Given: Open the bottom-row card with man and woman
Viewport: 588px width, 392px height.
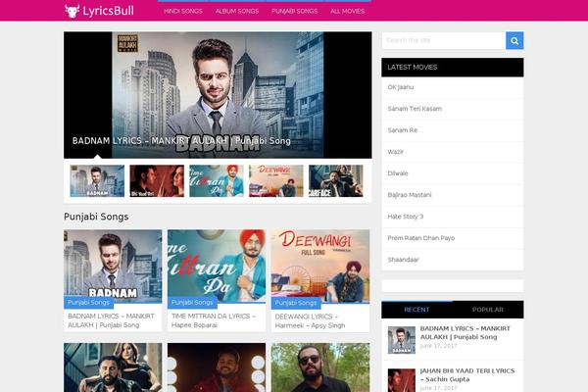Looking at the screenshot, I should pos(113,367).
